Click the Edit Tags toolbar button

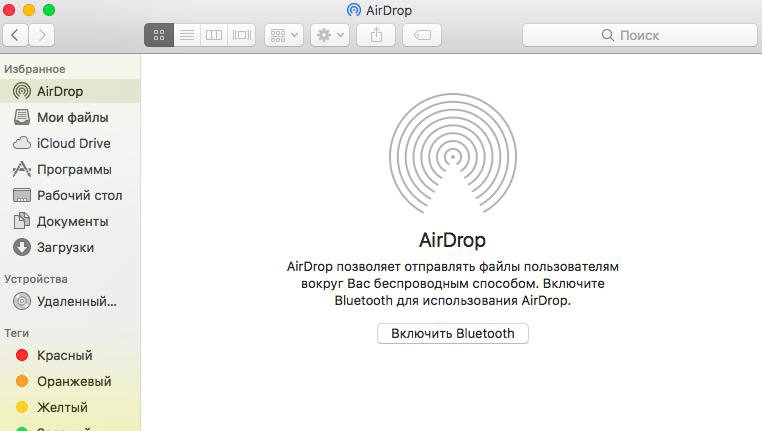422,35
